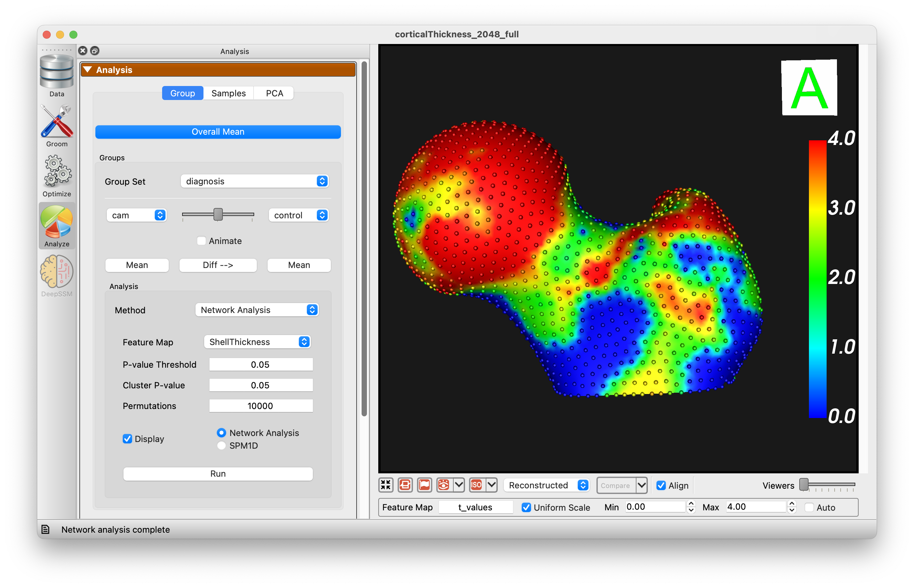914x588 pixels.
Task: Open the Compare dropdown arrow
Action: point(641,485)
